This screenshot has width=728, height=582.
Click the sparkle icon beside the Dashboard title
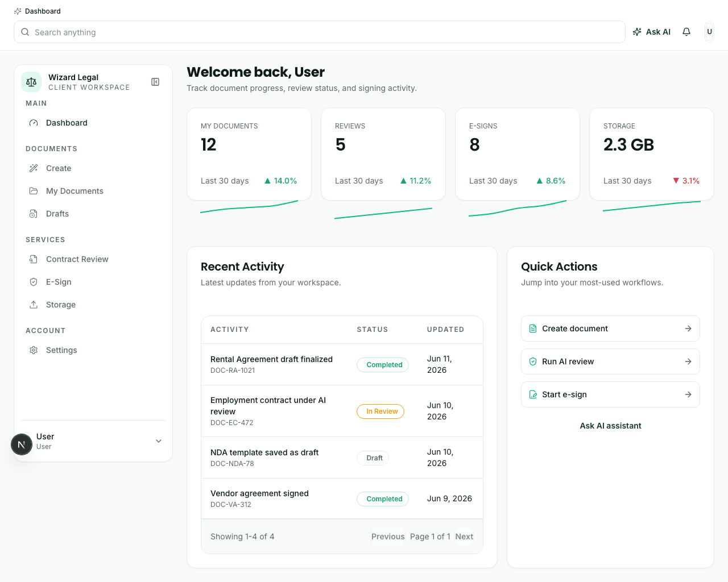pos(18,11)
